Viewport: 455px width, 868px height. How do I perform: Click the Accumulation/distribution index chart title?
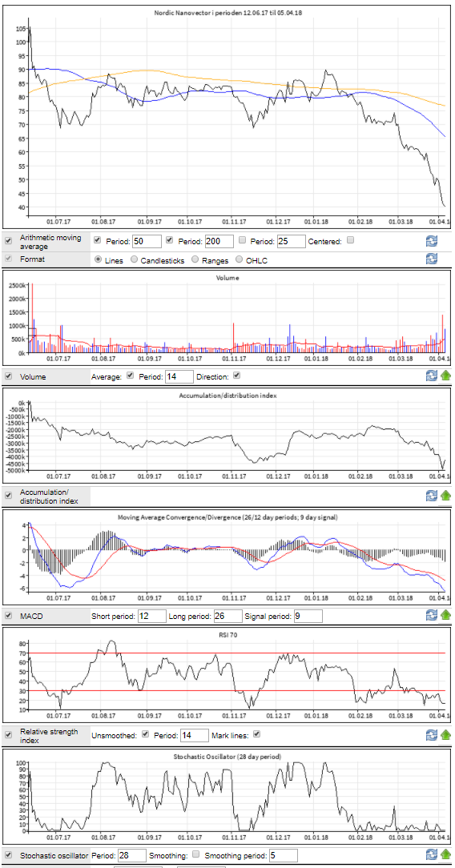coord(228,396)
